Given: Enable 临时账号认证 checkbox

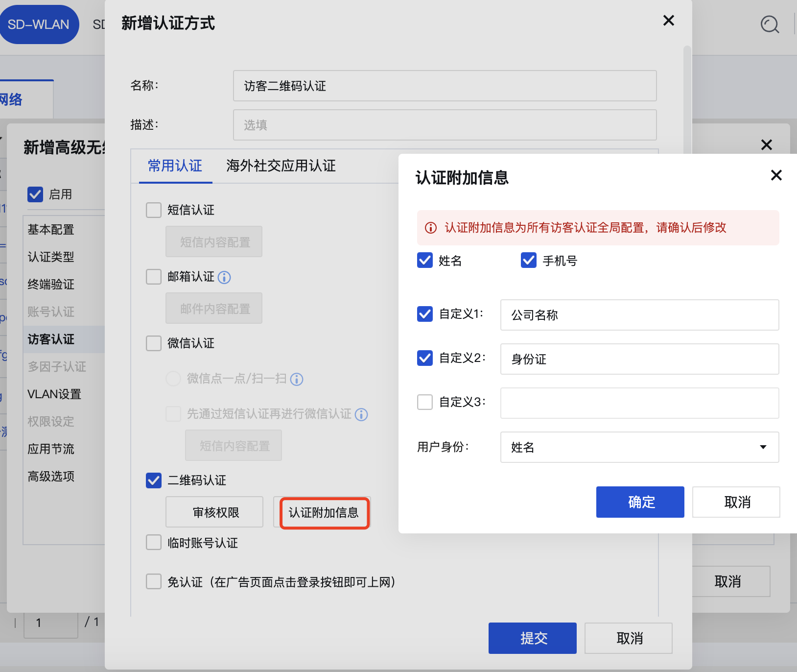Looking at the screenshot, I should (154, 542).
